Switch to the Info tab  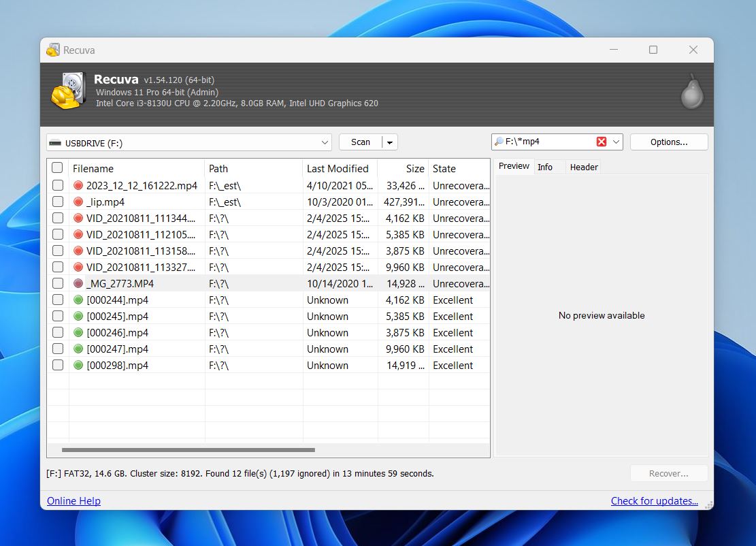pos(545,167)
